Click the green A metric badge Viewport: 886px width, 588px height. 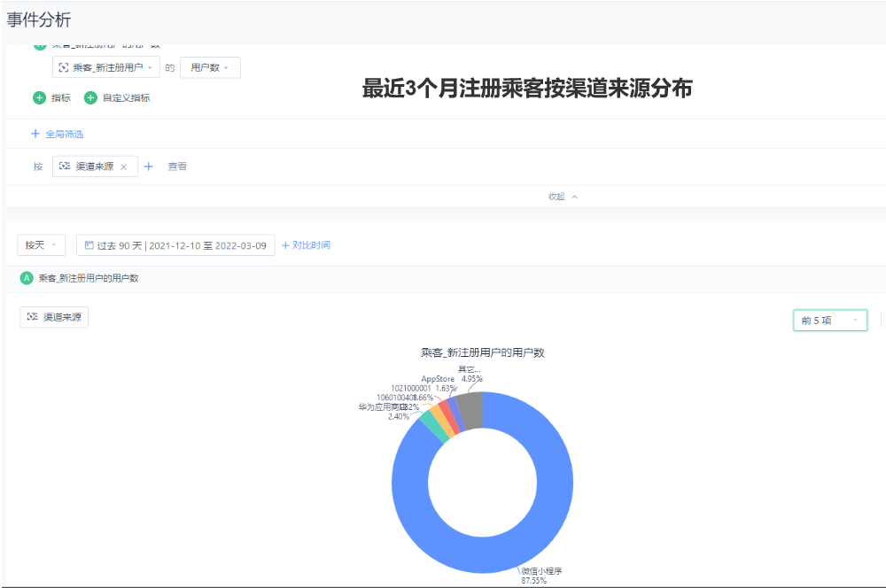pyautogui.click(x=27, y=278)
